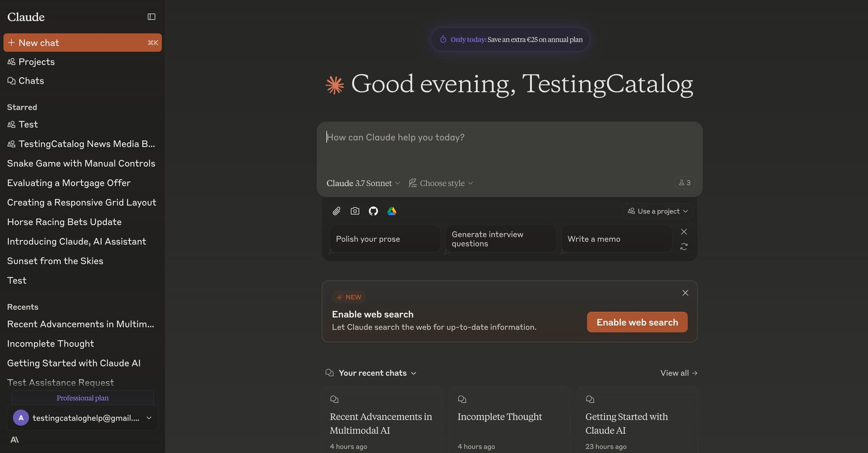Click the account avatar with letter A
868x453 pixels.
pyautogui.click(x=21, y=418)
